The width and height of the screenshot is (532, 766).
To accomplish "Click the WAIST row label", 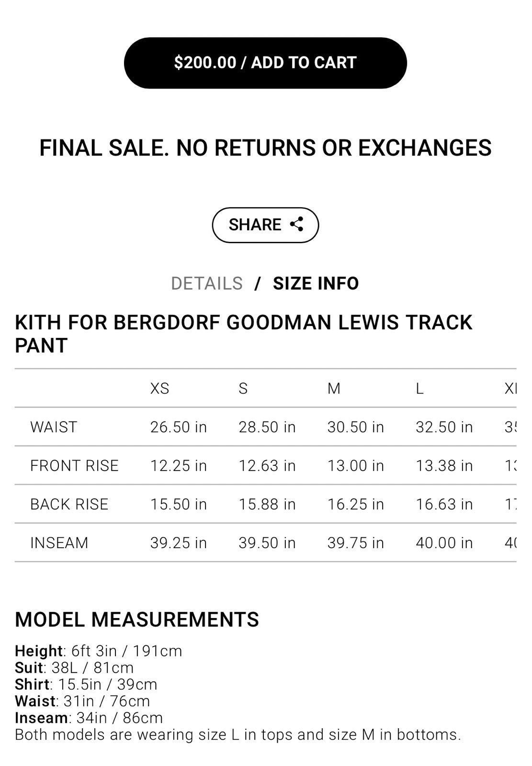I will click(54, 427).
